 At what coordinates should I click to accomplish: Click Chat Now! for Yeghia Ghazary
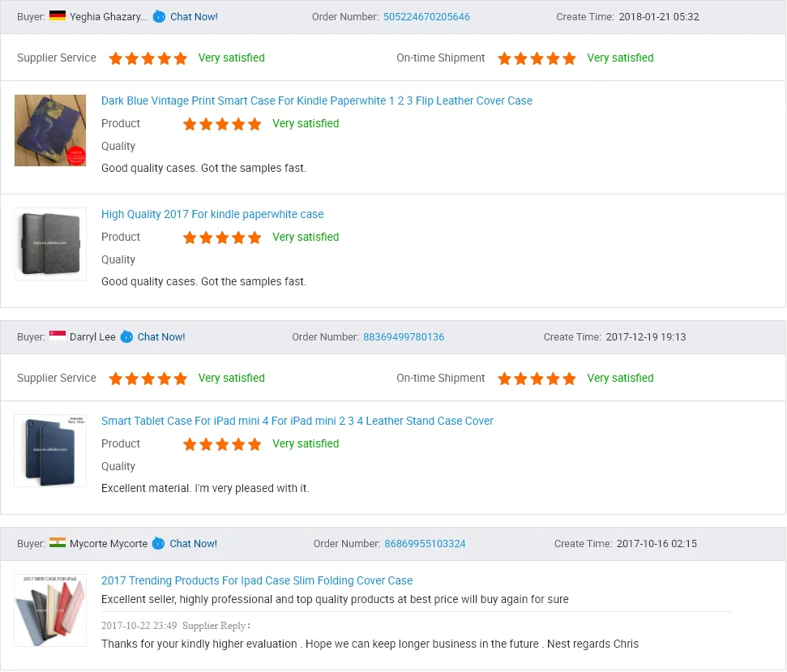(x=194, y=16)
